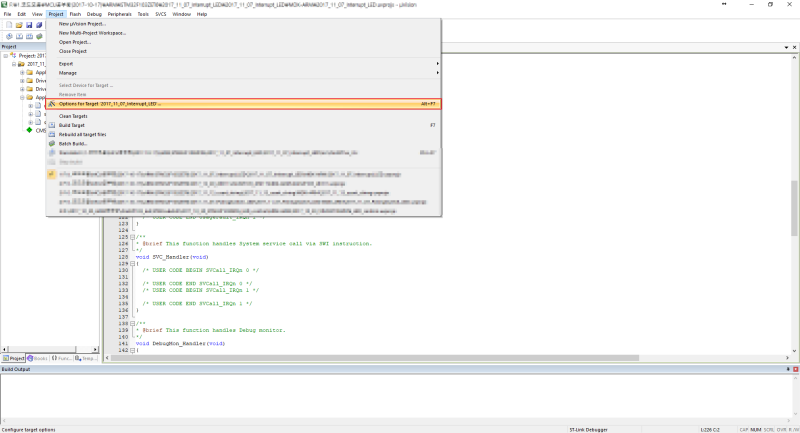Click the Open file toolbar icon
Screen dimensions: 800x433
pyautogui.click(x=17, y=25)
